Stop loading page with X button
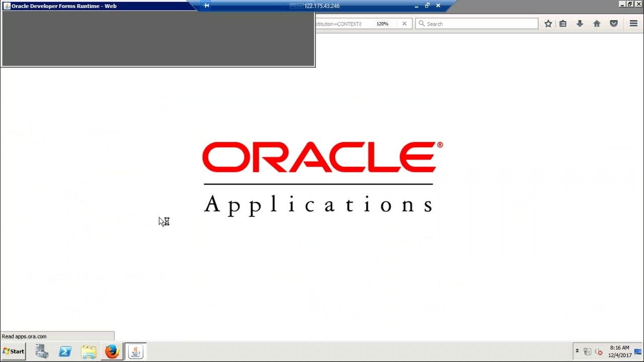The image size is (644, 362). 404,24
